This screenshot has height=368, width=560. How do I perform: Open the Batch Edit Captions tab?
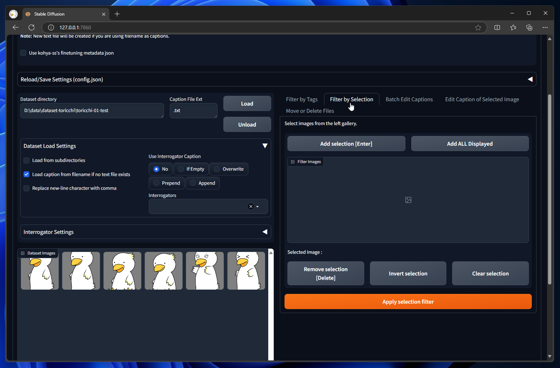pyautogui.click(x=409, y=99)
